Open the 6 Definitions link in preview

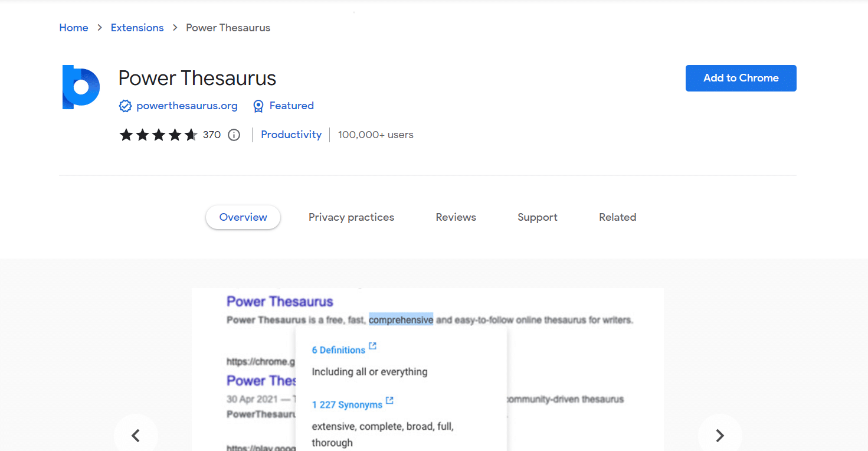click(339, 350)
